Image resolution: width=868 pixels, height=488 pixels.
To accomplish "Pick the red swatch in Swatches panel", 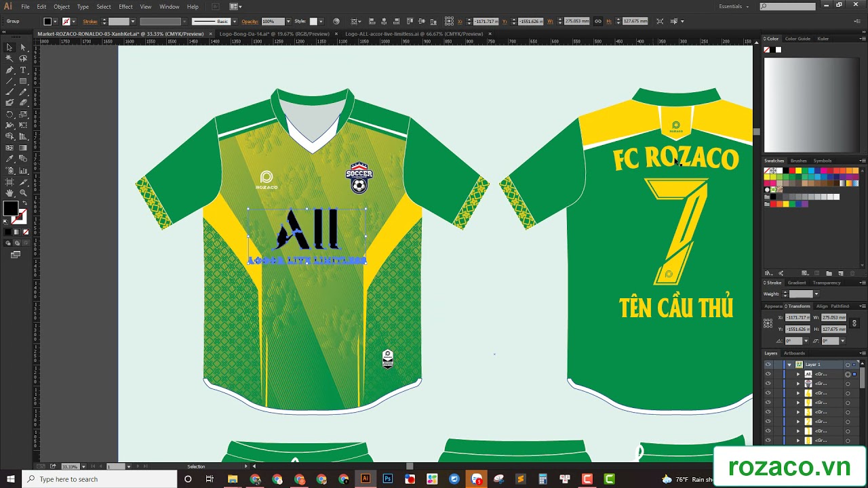I will point(791,170).
